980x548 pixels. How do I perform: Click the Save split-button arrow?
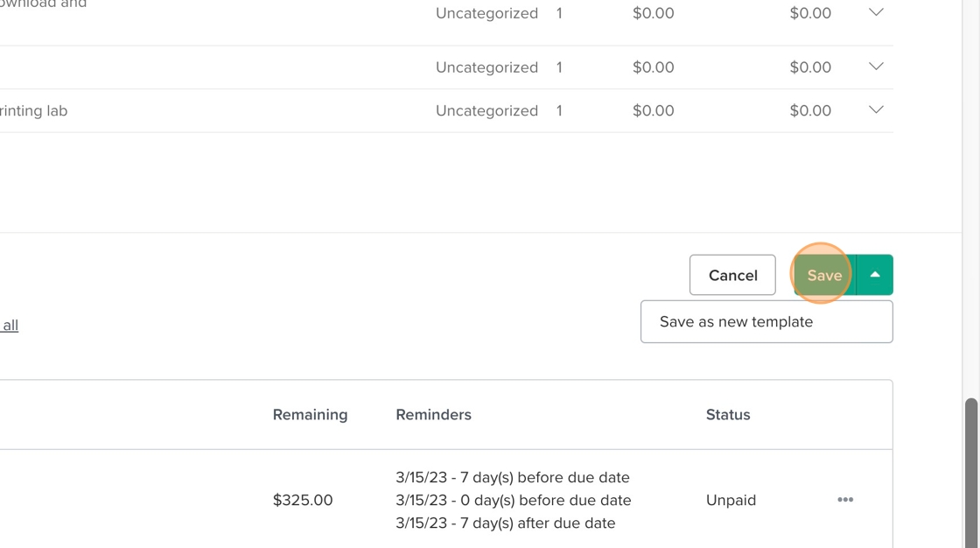click(x=874, y=275)
